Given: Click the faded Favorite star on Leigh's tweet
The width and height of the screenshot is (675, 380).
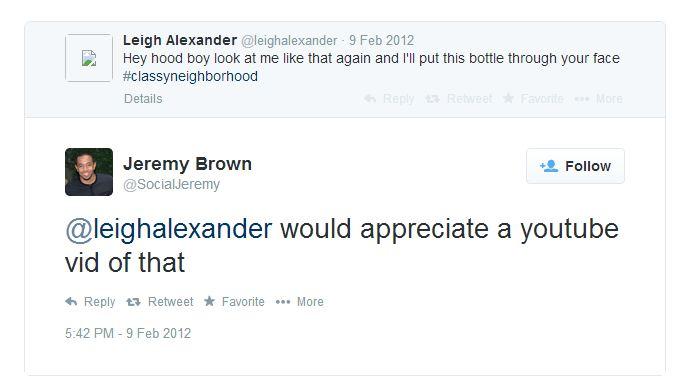Looking at the screenshot, I should click(508, 98).
